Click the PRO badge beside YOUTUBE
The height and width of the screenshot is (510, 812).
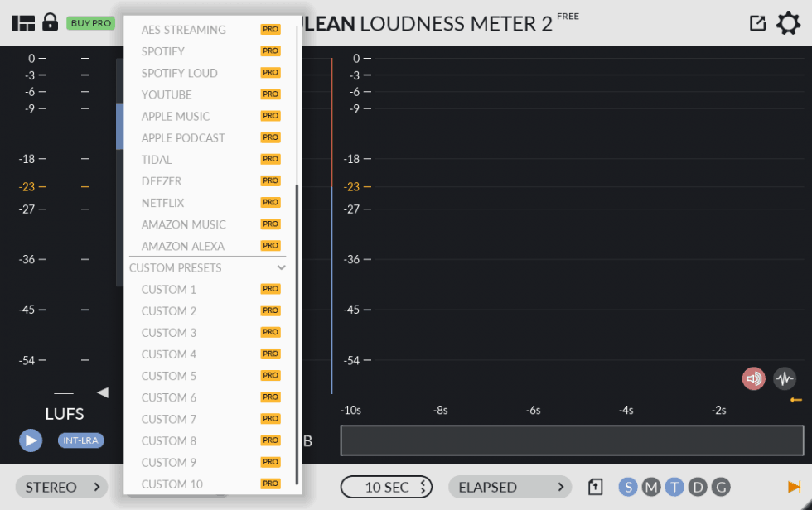[270, 94]
